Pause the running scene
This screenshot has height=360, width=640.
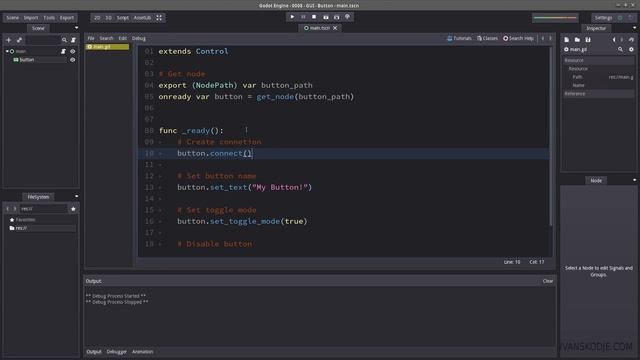[x=303, y=17]
